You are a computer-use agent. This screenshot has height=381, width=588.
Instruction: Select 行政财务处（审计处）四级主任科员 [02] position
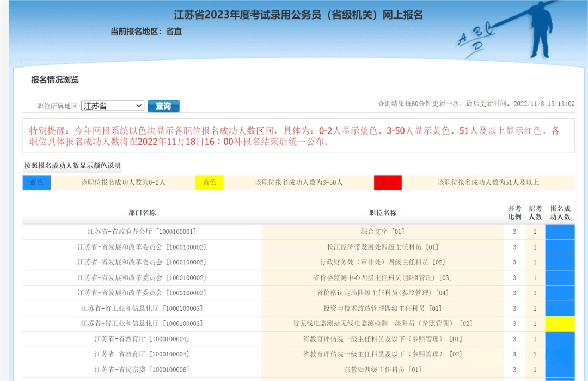tap(383, 262)
